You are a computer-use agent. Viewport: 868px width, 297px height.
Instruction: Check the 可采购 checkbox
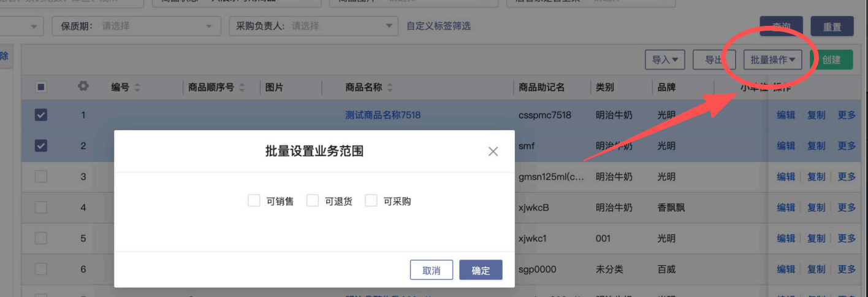[x=371, y=201]
